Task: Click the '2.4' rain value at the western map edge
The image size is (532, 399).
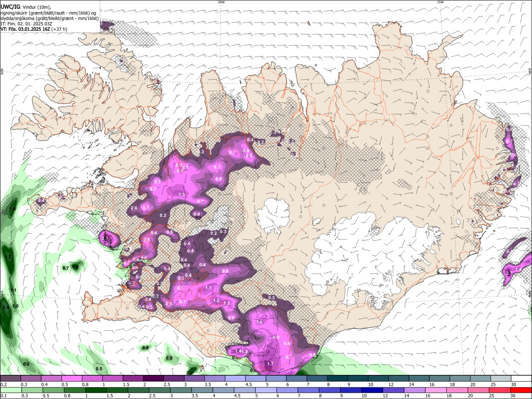Action: [x=6, y=307]
